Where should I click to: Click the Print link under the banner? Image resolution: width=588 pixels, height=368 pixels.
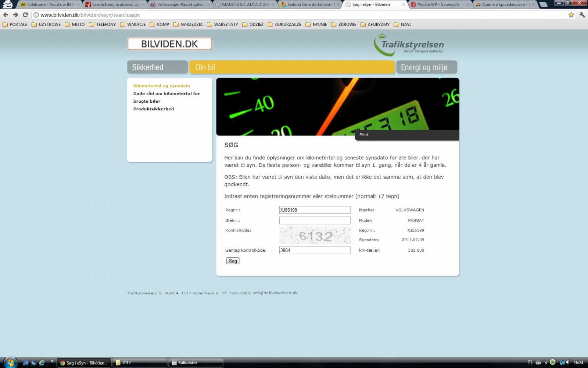pyautogui.click(x=364, y=134)
